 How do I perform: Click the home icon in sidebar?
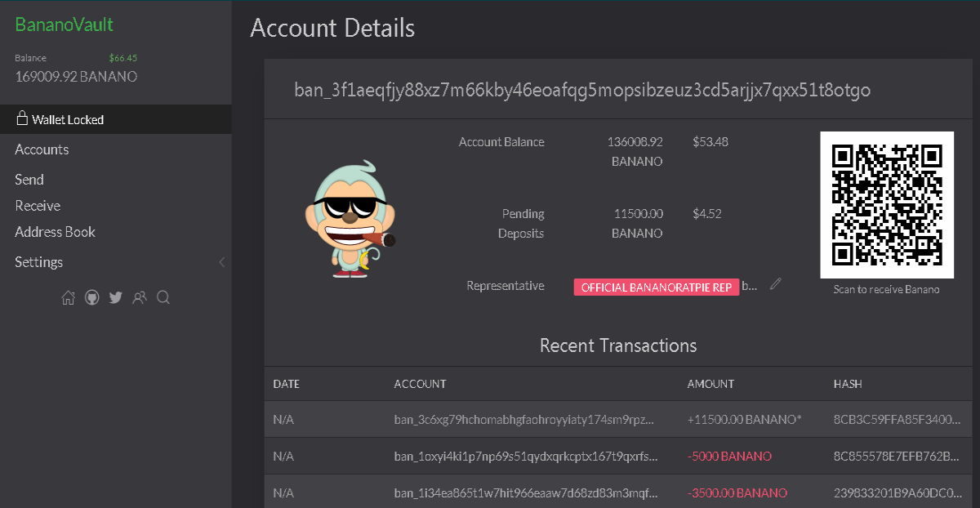click(68, 298)
